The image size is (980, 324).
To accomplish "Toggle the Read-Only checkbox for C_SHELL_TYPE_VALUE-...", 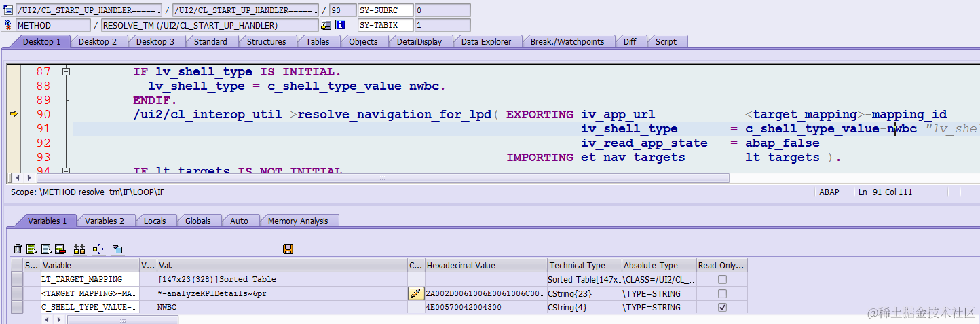I will click(722, 307).
